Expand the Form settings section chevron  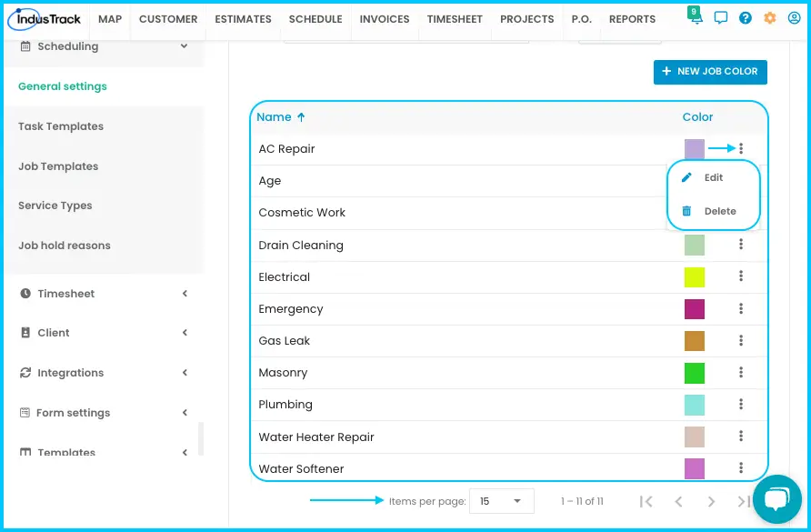185,413
